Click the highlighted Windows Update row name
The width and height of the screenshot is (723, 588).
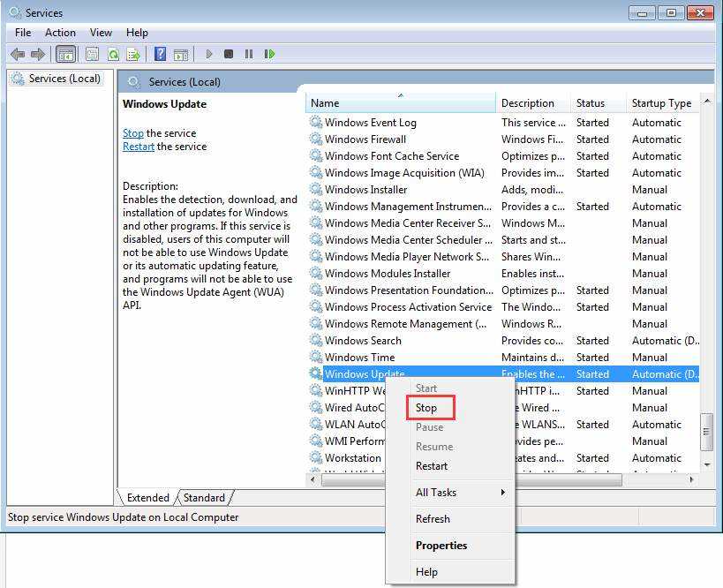tap(365, 374)
